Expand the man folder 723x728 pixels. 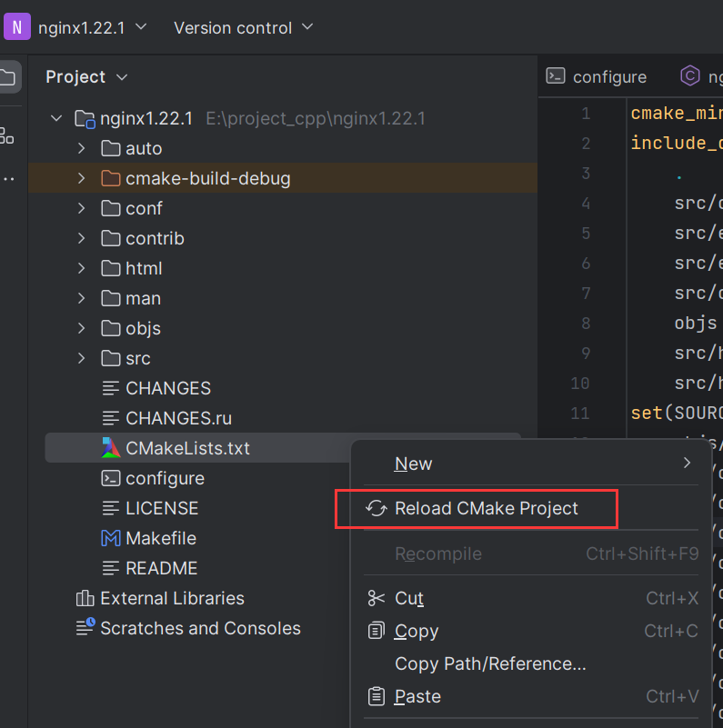click(x=81, y=298)
